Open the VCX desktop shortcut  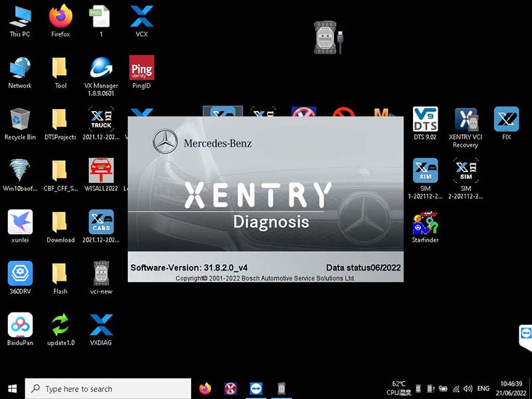pyautogui.click(x=142, y=21)
